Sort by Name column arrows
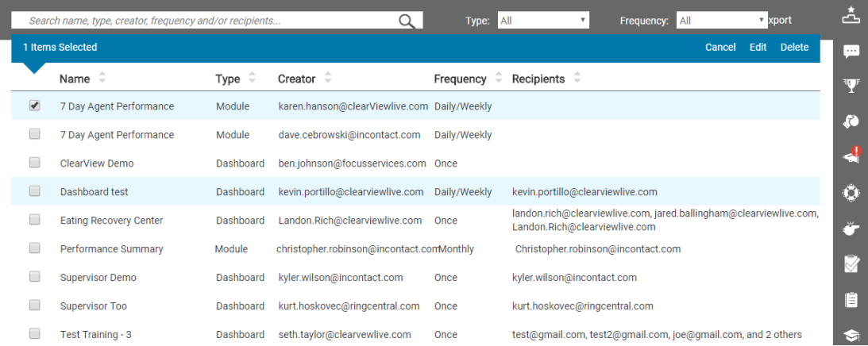 pyautogui.click(x=102, y=79)
